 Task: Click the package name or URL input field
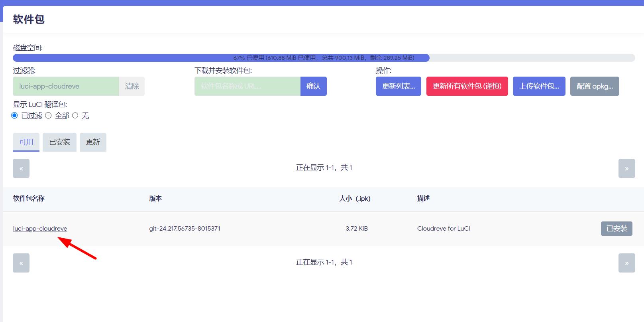(x=247, y=86)
